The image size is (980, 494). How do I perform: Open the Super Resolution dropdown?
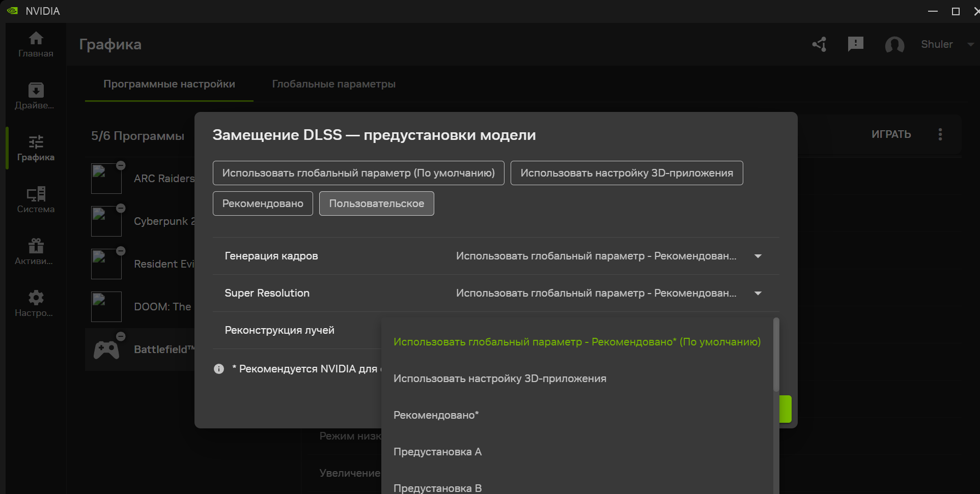pyautogui.click(x=758, y=293)
